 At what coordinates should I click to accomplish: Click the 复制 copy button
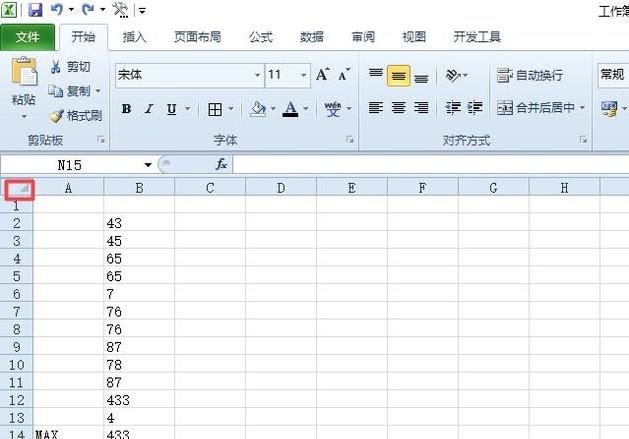coord(69,91)
